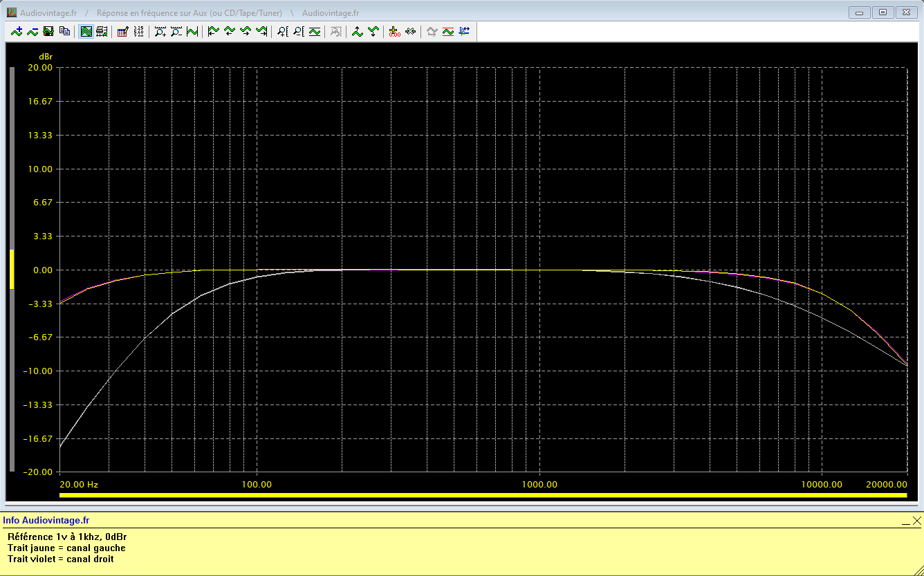This screenshot has height=576, width=924.
Task: Click the -16.67 level axis label
Action: click(x=38, y=438)
